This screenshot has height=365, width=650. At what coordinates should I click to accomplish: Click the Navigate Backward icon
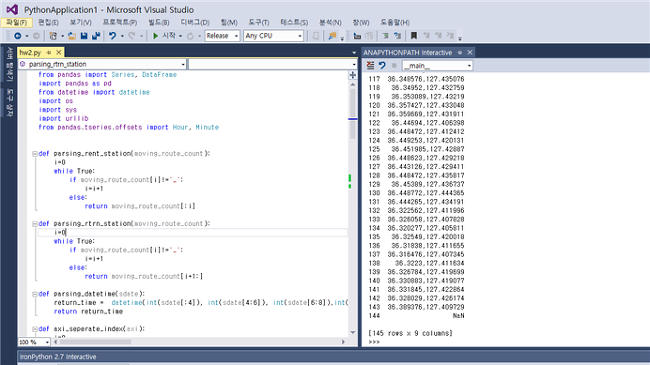click(17, 36)
